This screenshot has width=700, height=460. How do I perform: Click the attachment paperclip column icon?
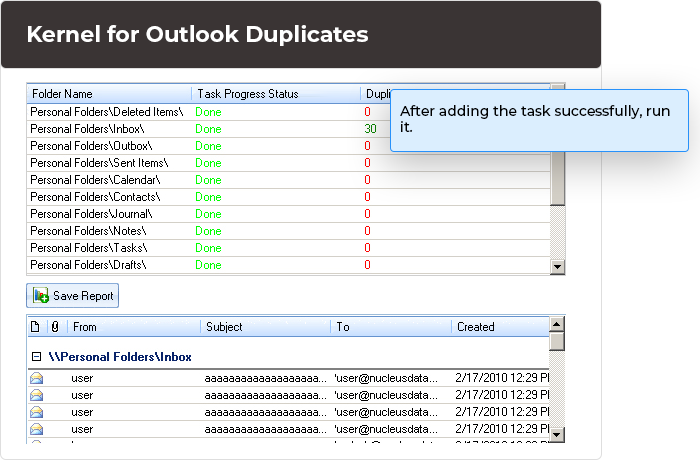pyautogui.click(x=55, y=327)
